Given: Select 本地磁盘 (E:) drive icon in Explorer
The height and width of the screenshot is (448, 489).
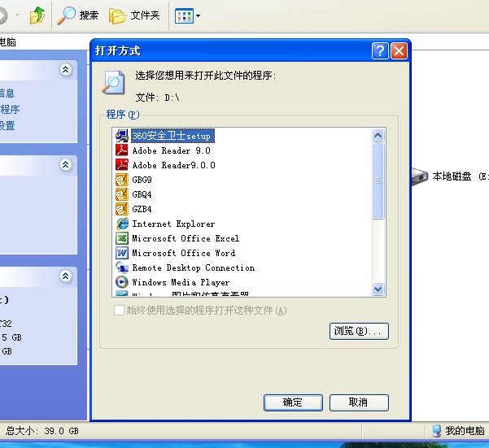Looking at the screenshot, I should coord(420,176).
